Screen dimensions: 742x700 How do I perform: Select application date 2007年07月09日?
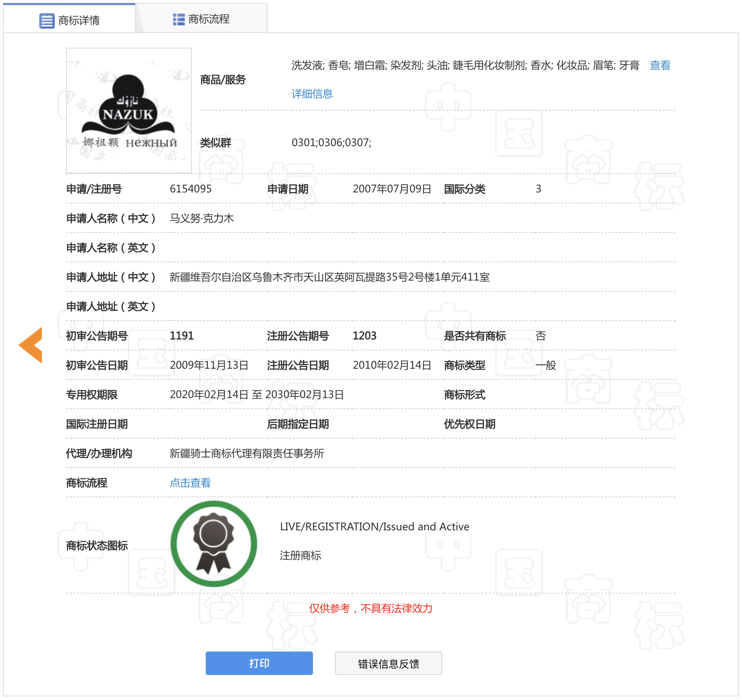pos(392,189)
